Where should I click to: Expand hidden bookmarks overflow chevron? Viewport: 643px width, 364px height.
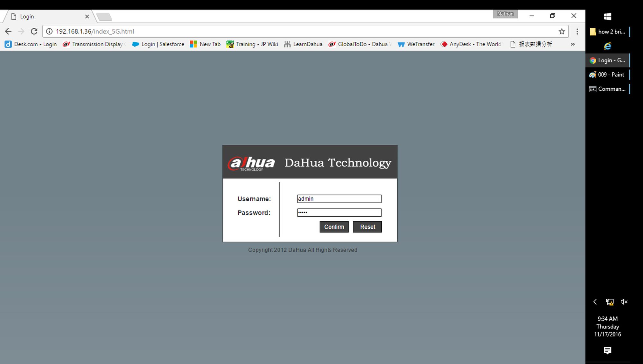[x=573, y=44]
